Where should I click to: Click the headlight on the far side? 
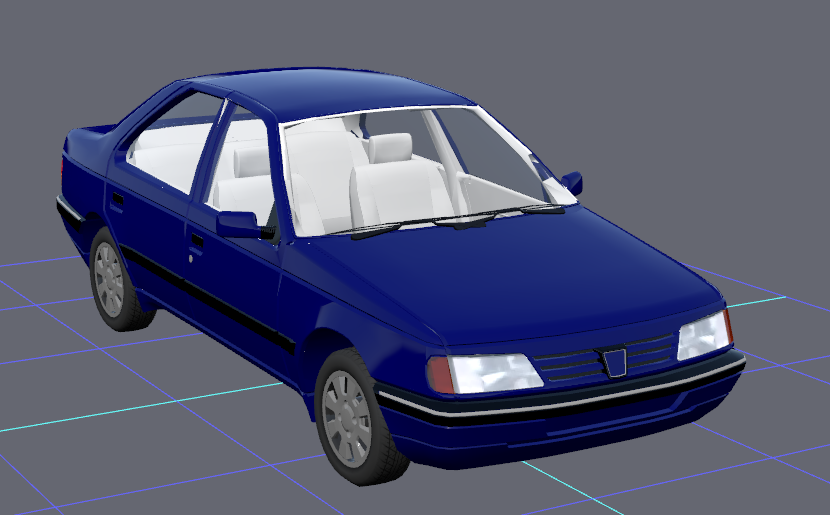[705, 335]
